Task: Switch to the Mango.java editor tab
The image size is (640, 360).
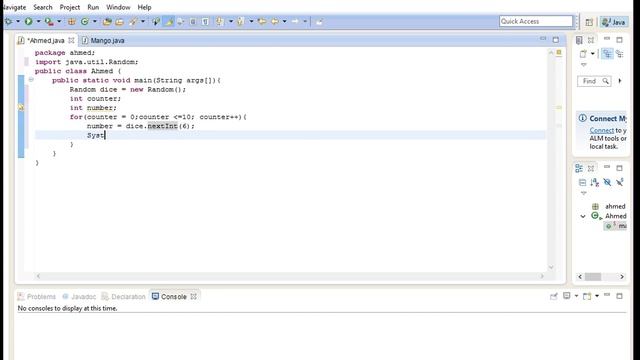Action: coord(103,40)
